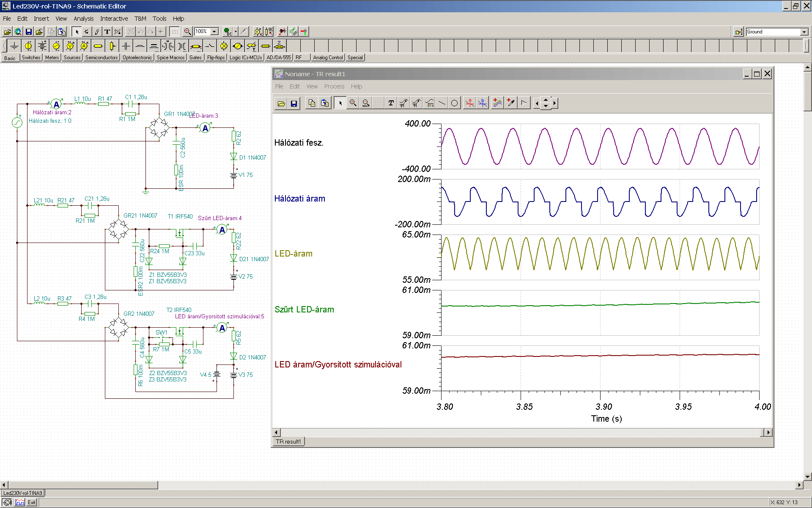Toggle the grid dots display button
The width and height of the screenshot is (812, 508).
[174, 32]
